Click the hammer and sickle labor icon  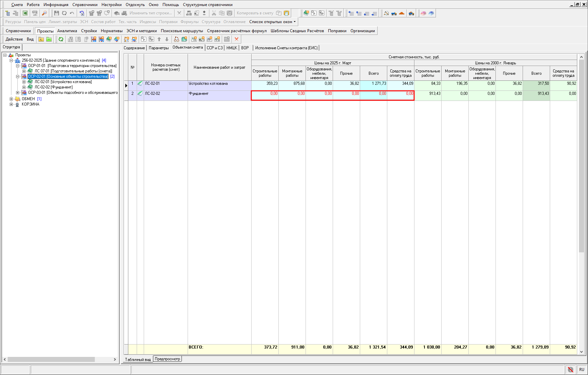pyautogui.click(x=386, y=13)
